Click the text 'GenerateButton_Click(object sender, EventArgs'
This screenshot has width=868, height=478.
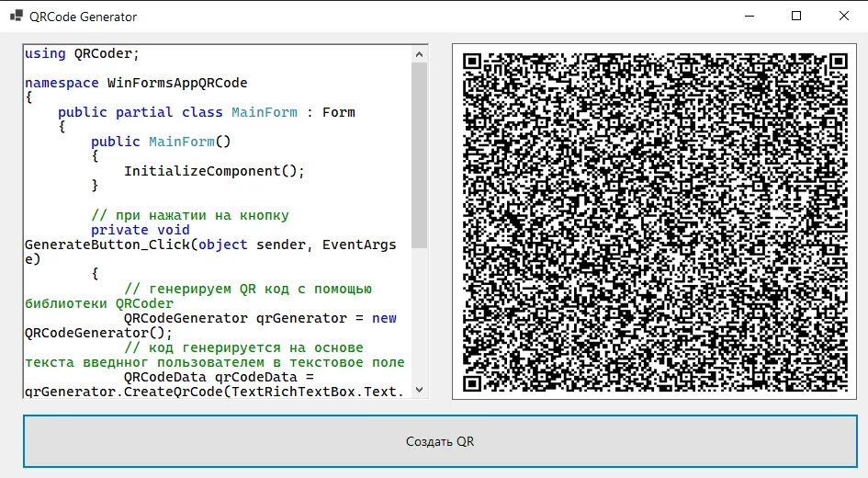click(210, 245)
